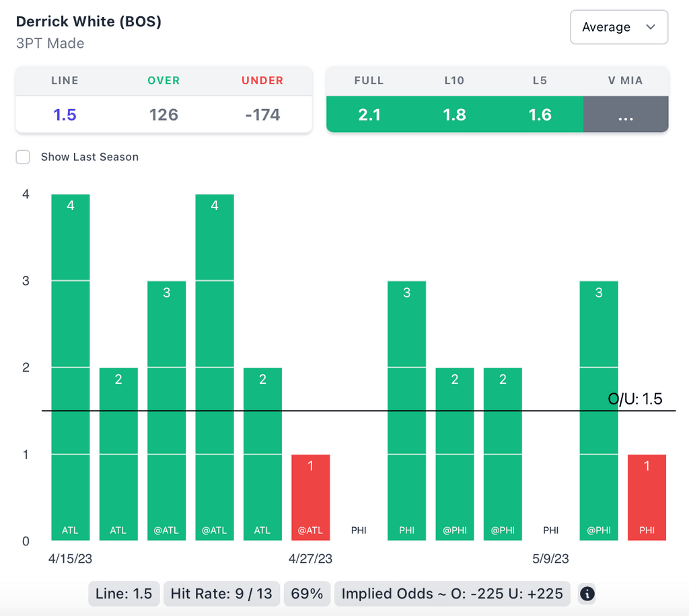This screenshot has height=616, width=689.
Task: Click the empty PHI game label above 5/9/23
Action: pyautogui.click(x=550, y=531)
